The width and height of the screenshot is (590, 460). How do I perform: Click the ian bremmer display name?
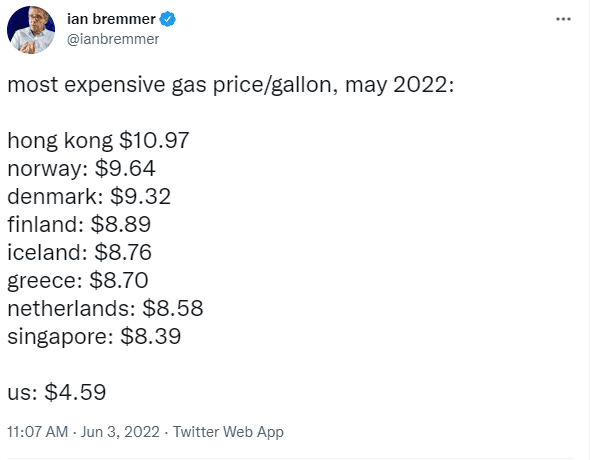point(111,19)
